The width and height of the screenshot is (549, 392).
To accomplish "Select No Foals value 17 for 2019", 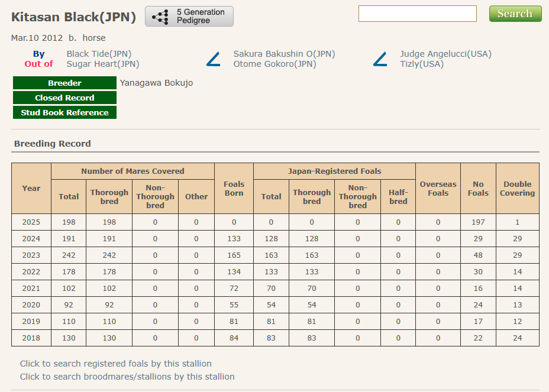I will click(478, 321).
